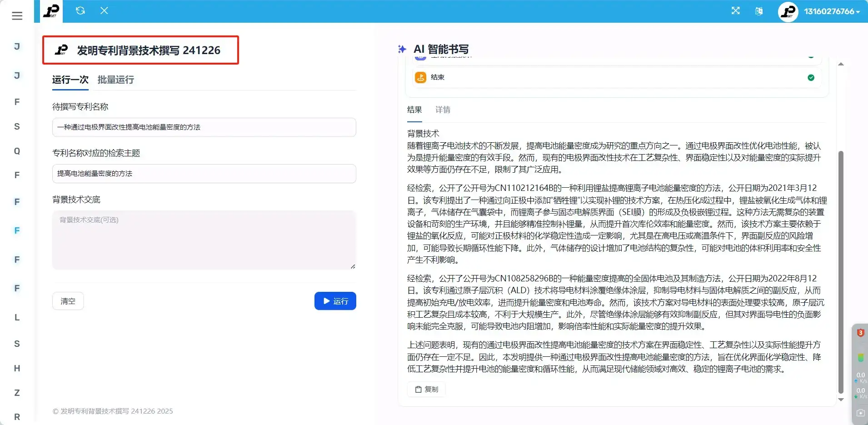Switch to the 详情 tab in results panel
Image resolution: width=868 pixels, height=425 pixels.
443,110
